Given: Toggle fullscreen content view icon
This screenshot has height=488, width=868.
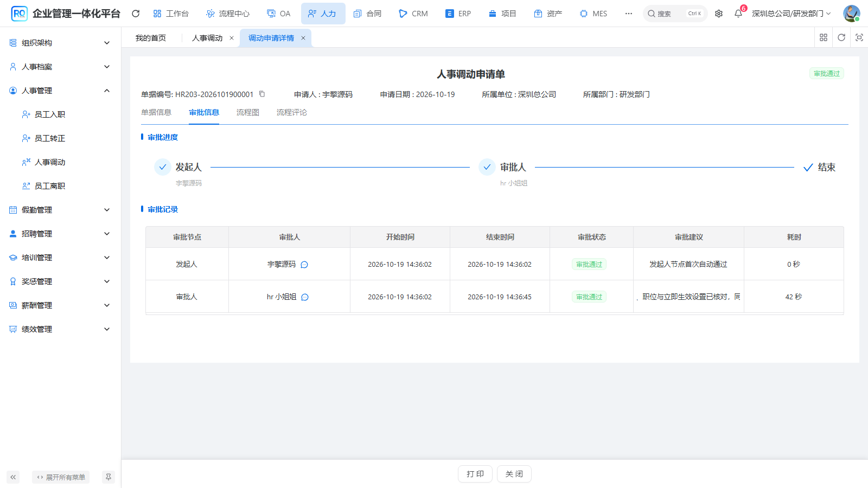Looking at the screenshot, I should click(x=859, y=37).
